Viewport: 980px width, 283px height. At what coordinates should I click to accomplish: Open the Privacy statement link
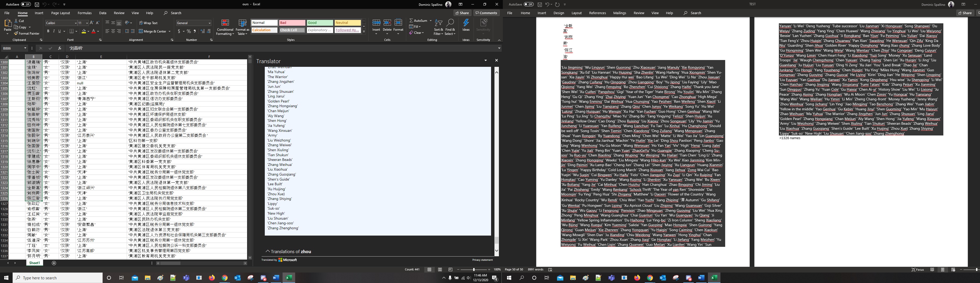point(482,260)
